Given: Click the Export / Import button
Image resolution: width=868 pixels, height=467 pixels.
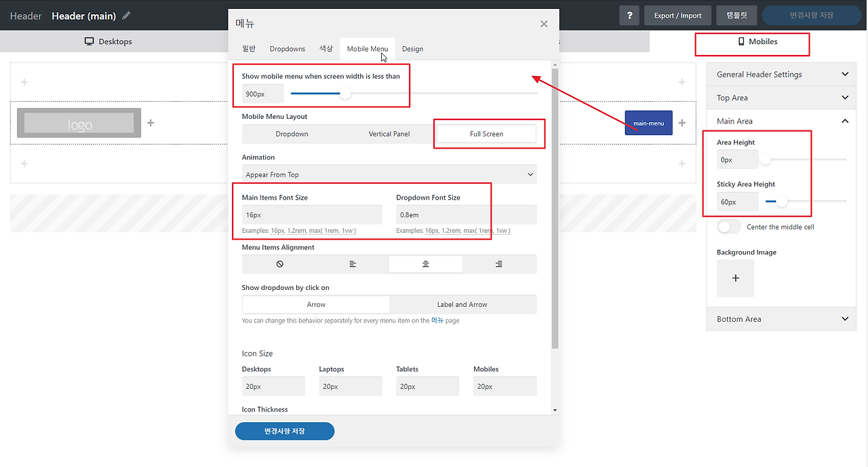Looking at the screenshot, I should pos(677,16).
